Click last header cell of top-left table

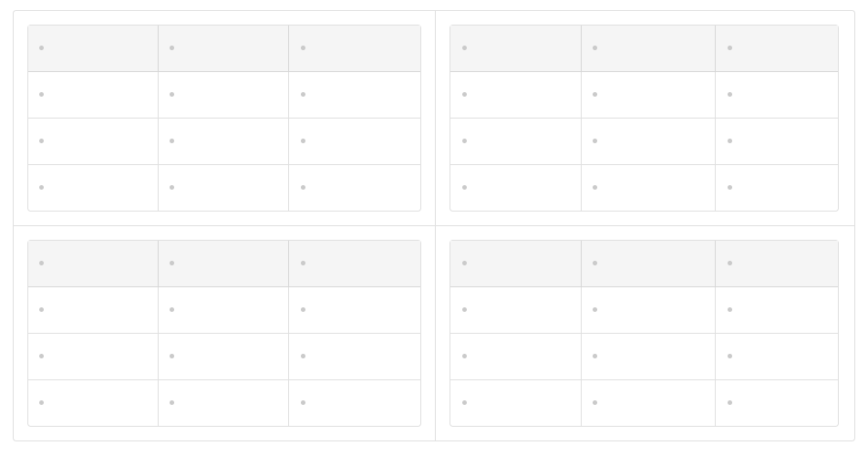click(355, 48)
